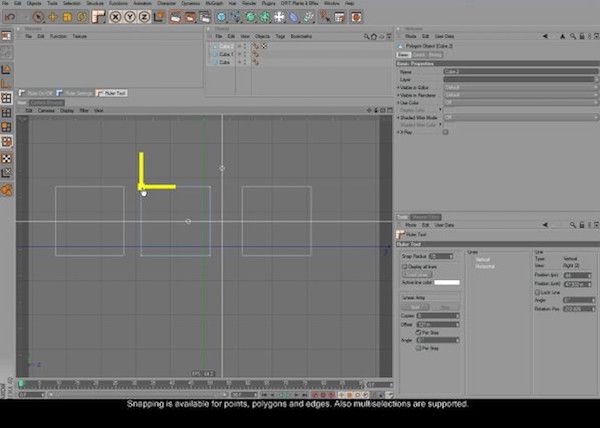Open the white four-arrow toolbar icon
This screenshot has height=428, width=600.
coord(279,17)
